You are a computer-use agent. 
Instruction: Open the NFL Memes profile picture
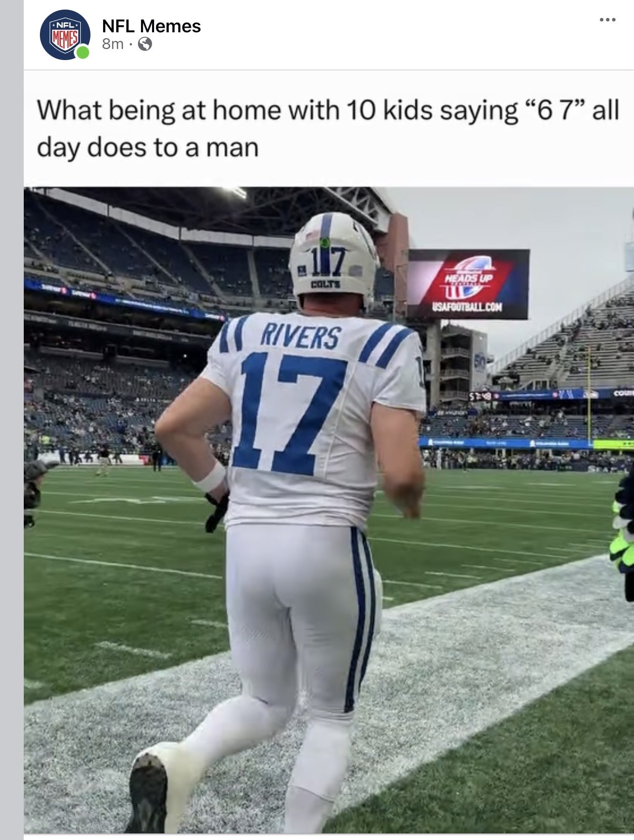point(65,35)
